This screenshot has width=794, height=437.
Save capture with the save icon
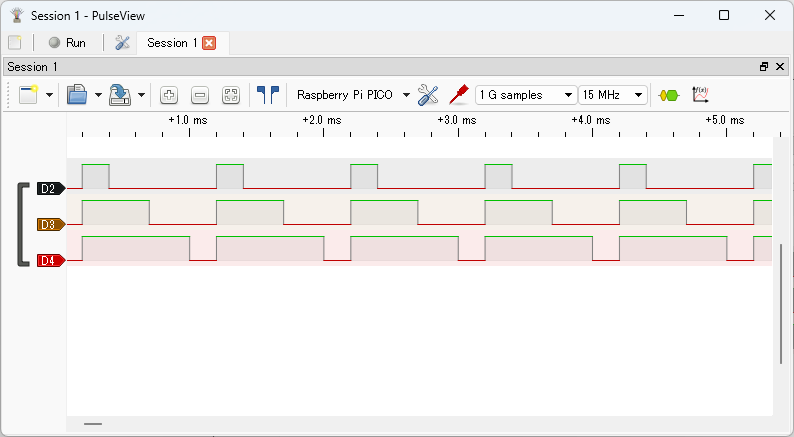tap(120, 95)
